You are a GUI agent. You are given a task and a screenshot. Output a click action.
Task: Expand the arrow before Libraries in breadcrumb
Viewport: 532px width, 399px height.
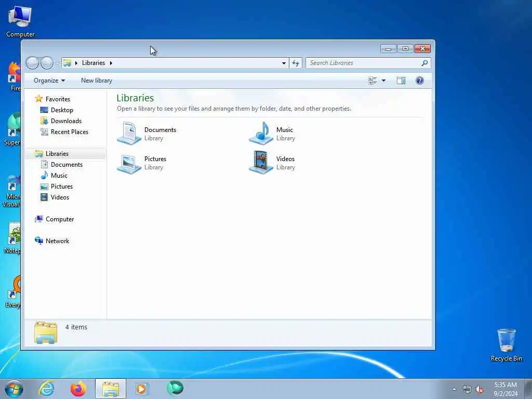point(76,63)
